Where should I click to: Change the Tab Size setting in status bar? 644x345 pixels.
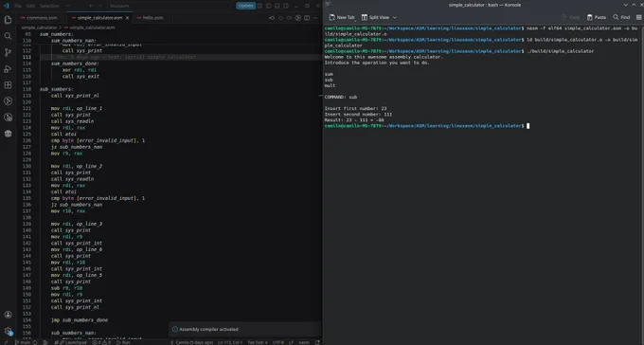click(258, 342)
